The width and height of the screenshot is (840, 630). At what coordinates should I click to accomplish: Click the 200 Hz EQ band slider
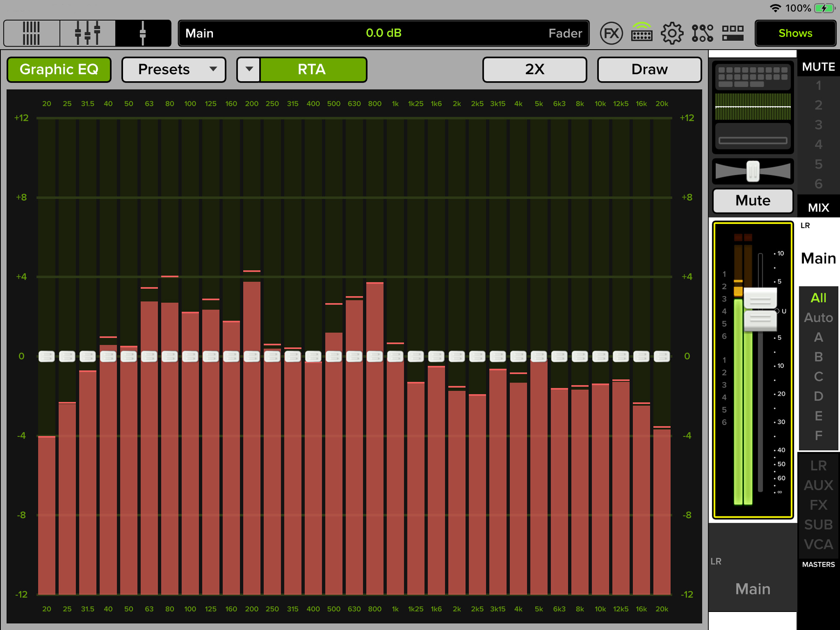pyautogui.click(x=252, y=357)
